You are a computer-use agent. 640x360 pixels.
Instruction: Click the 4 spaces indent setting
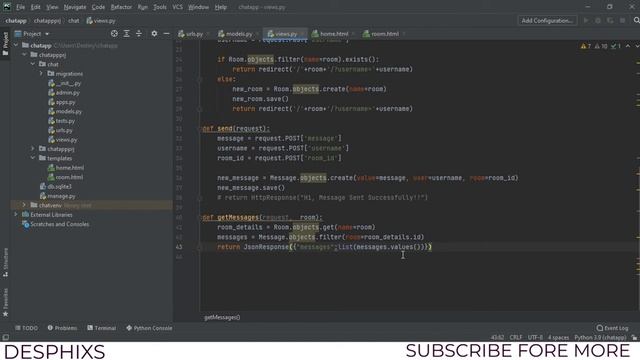(x=558, y=338)
